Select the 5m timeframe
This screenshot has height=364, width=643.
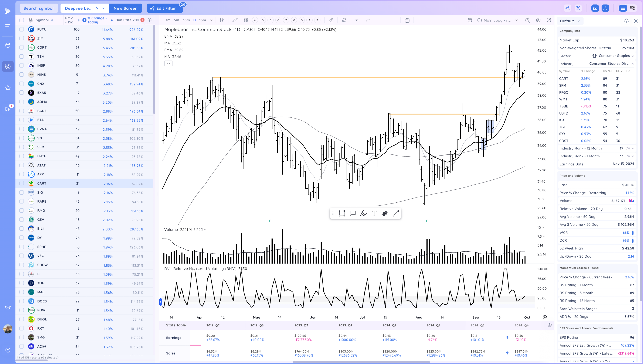[x=177, y=20]
